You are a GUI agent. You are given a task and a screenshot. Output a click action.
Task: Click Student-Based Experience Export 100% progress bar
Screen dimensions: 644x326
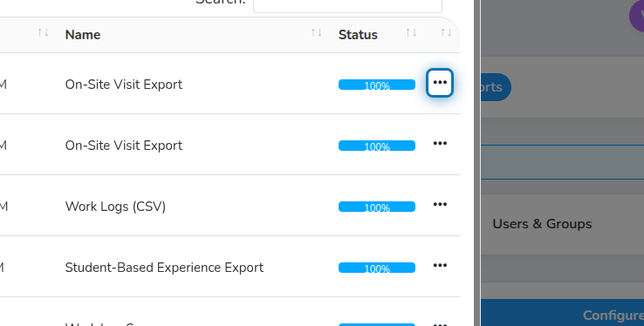click(377, 268)
